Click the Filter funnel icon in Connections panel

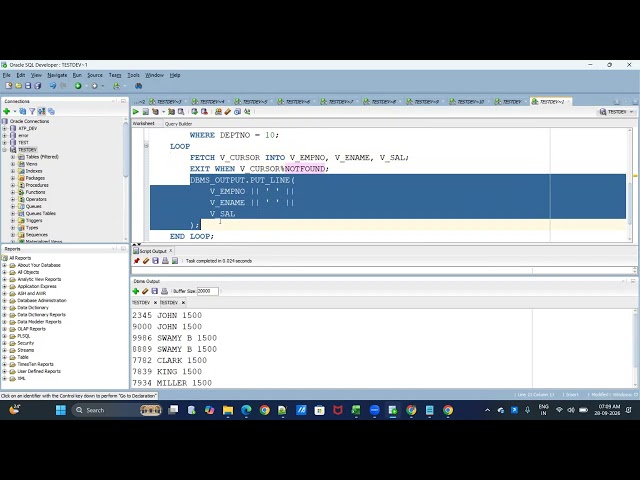32,111
